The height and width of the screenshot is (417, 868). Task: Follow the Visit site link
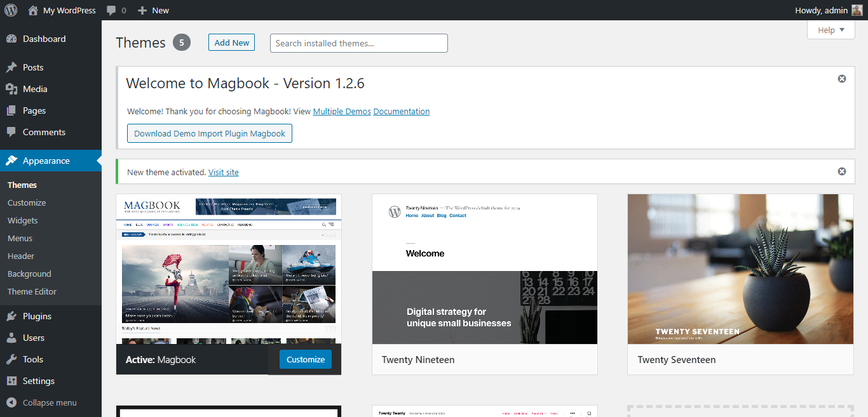[x=224, y=172]
